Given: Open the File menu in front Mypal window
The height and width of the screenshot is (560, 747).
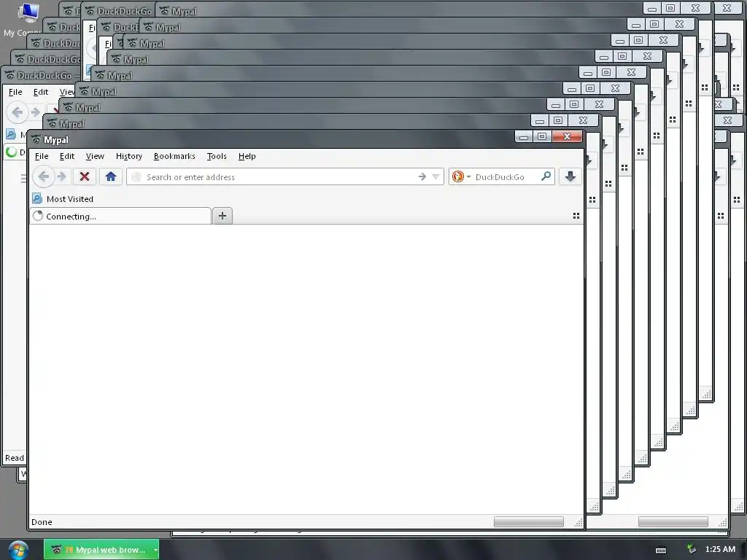Looking at the screenshot, I should 42,156.
